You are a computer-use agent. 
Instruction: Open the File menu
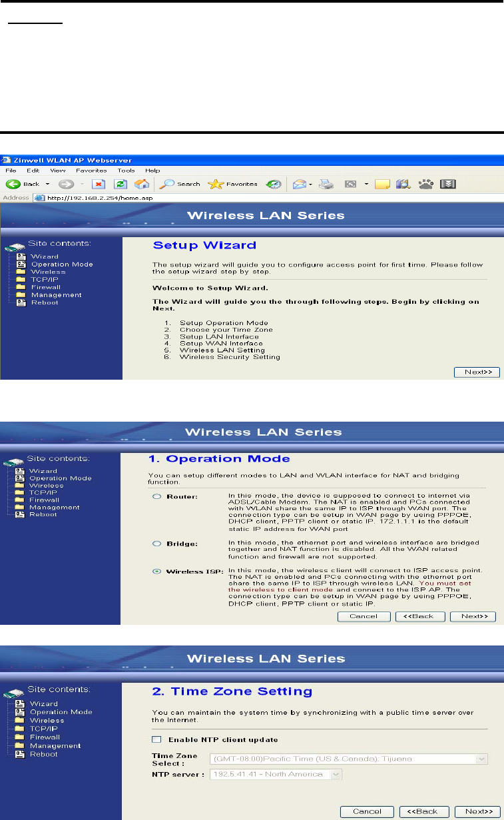click(x=11, y=171)
